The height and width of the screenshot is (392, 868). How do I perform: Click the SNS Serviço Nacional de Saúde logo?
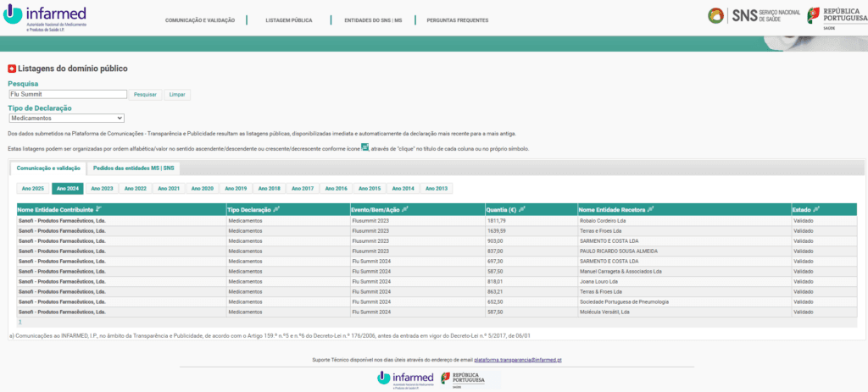751,15
